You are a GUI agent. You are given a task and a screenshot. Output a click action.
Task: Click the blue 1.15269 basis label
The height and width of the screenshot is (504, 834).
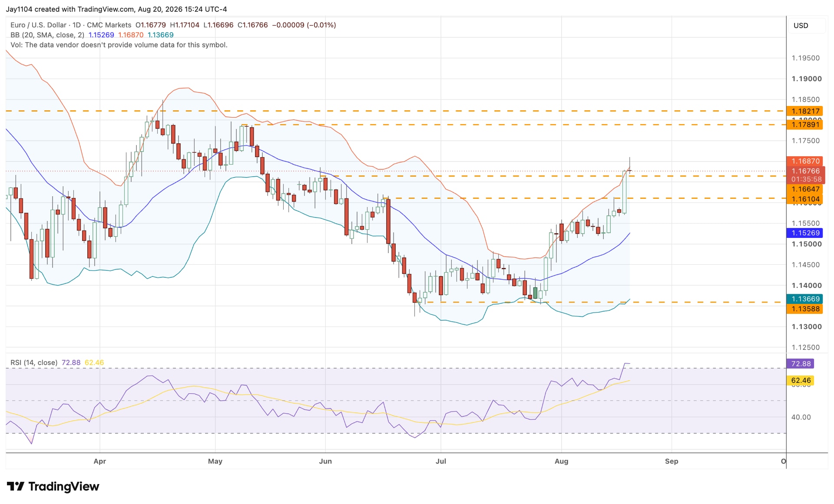[x=805, y=233]
